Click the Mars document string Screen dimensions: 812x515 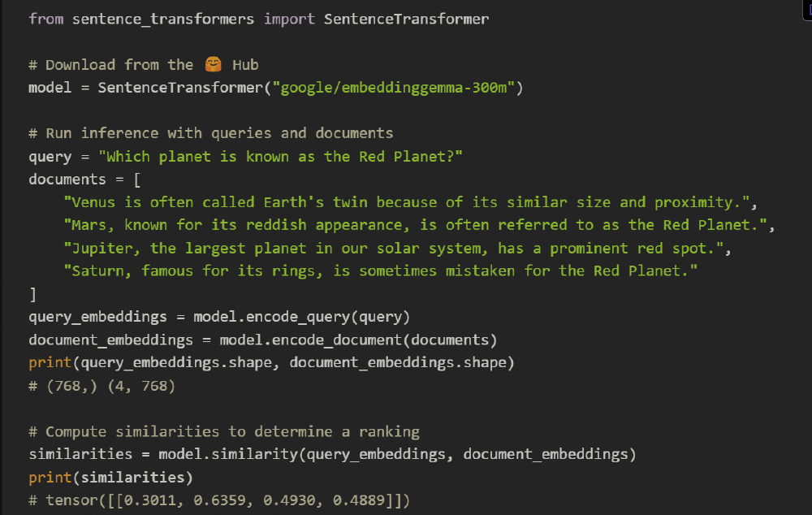coord(419,224)
